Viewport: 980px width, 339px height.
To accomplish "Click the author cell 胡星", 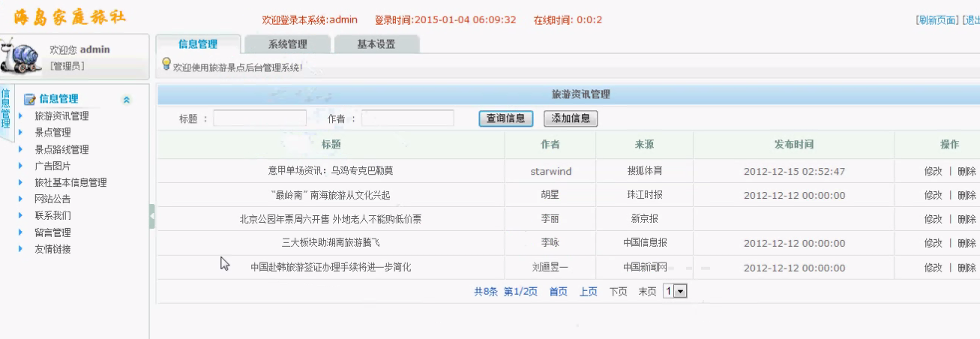I will (550, 195).
